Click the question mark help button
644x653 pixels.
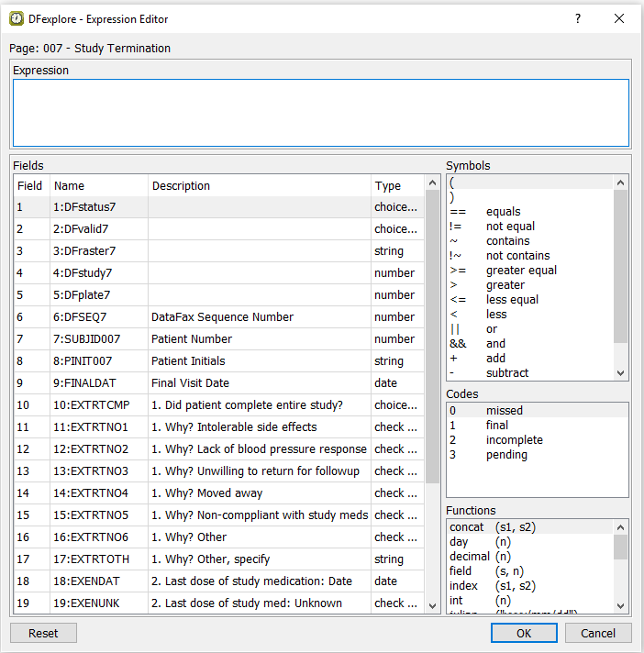click(x=577, y=18)
